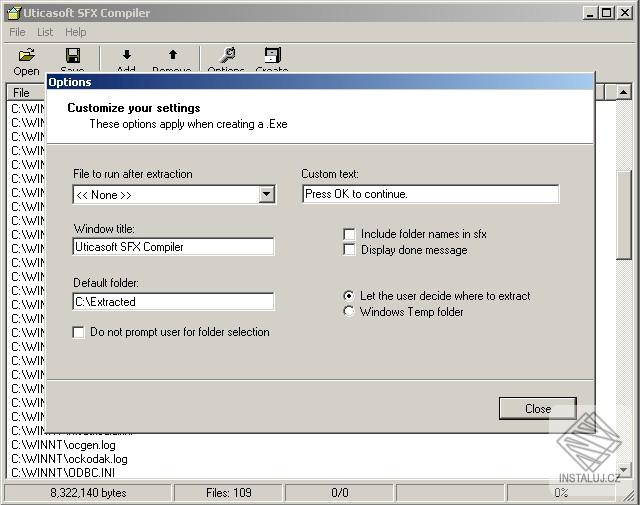This screenshot has width=640, height=505.
Task: Click the Create toolbar icon
Action: (x=272, y=56)
